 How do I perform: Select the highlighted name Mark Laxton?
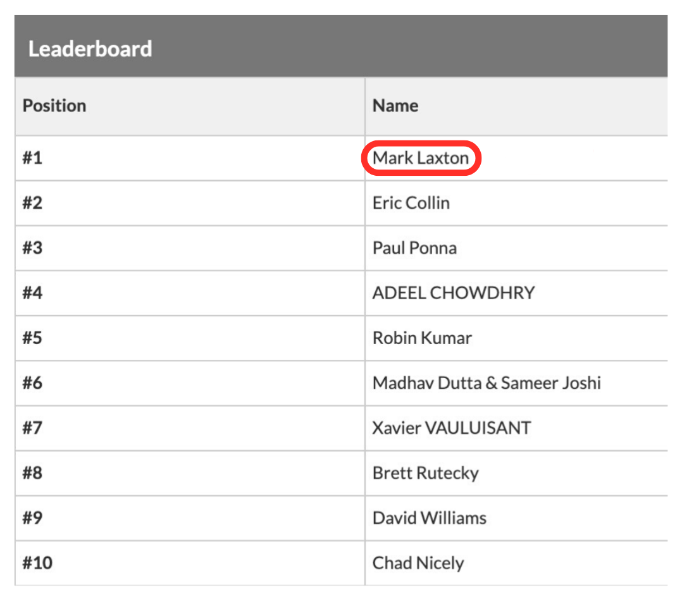pyautogui.click(x=421, y=158)
